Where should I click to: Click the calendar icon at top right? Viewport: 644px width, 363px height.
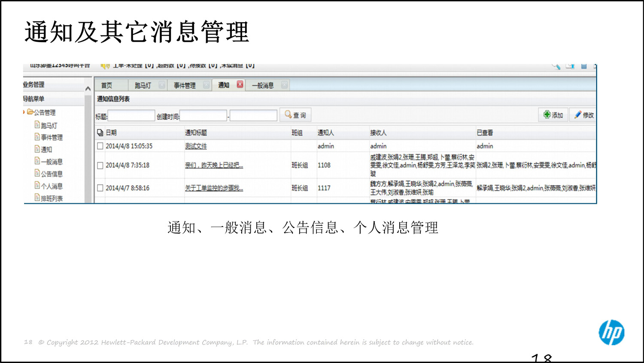584,66
